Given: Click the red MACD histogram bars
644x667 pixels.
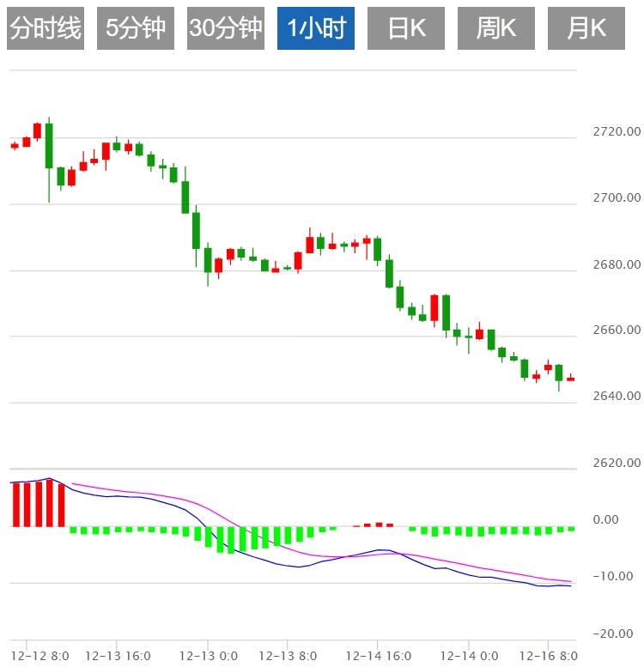Looking at the screenshot, I should [x=38, y=504].
